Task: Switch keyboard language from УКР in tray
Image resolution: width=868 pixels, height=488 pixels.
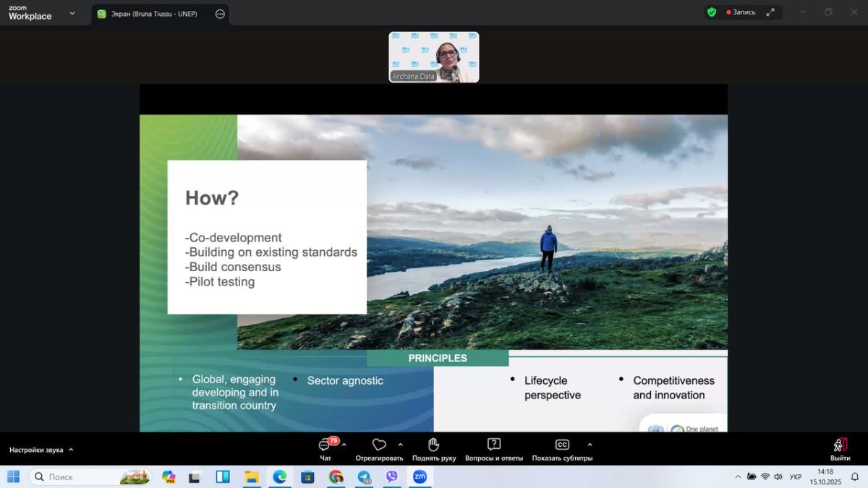Action: click(x=796, y=476)
